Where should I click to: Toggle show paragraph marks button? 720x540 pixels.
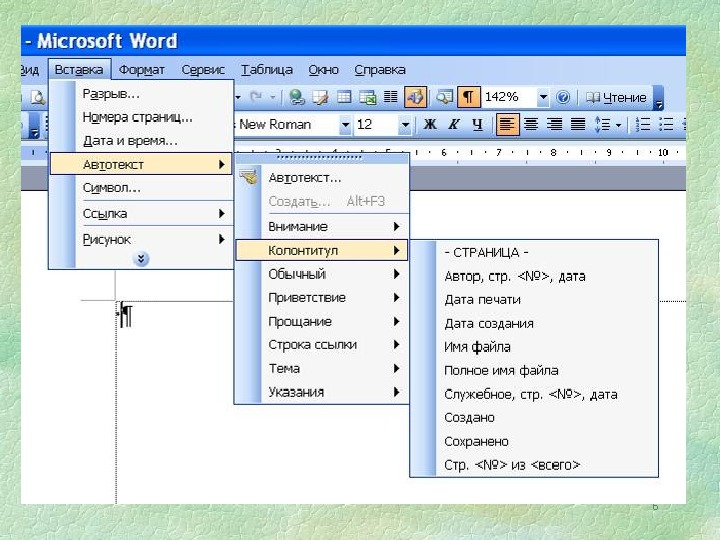[467, 97]
